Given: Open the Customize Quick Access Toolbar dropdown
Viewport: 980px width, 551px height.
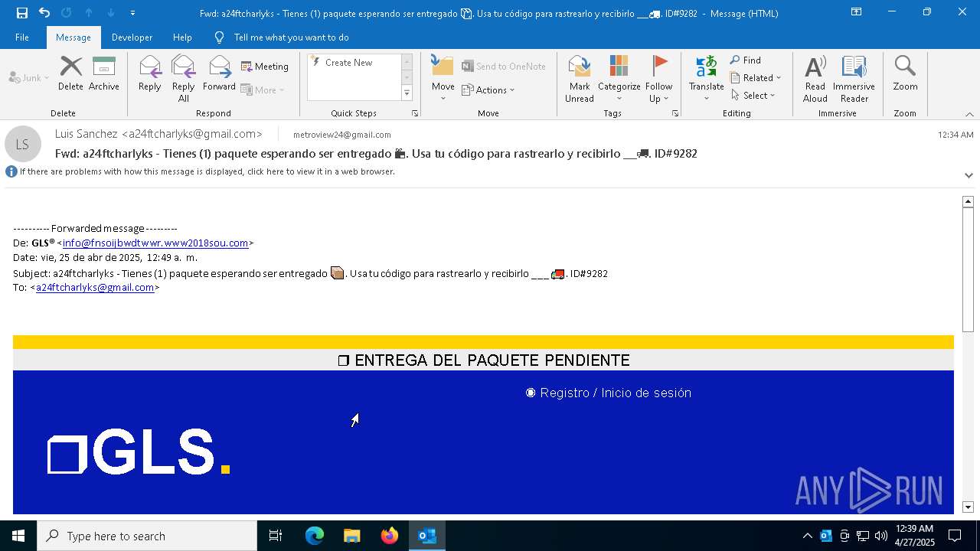Looking at the screenshot, I should [x=133, y=13].
